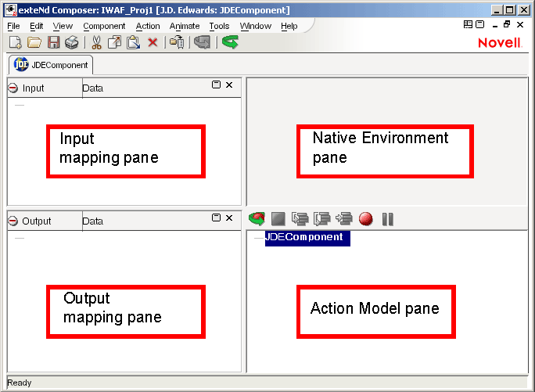
Task: Minimize the inner component document window
Action: 495,25
